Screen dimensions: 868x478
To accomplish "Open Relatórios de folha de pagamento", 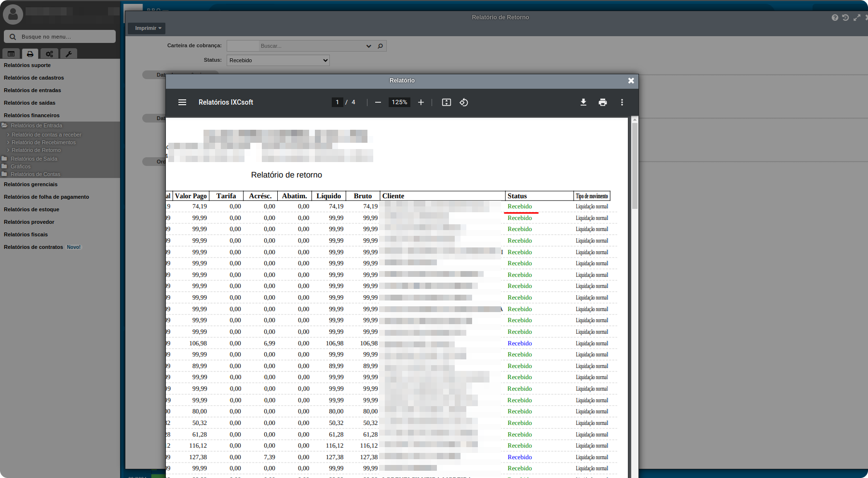I will [x=46, y=197].
